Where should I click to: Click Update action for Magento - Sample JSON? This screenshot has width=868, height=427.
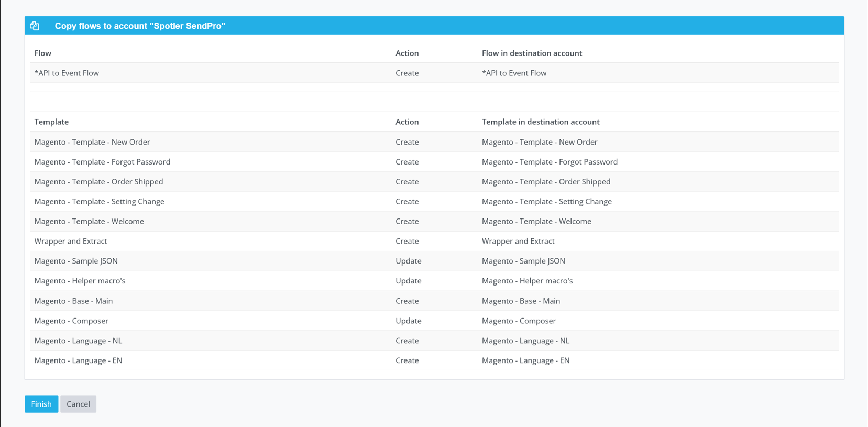[409, 261]
